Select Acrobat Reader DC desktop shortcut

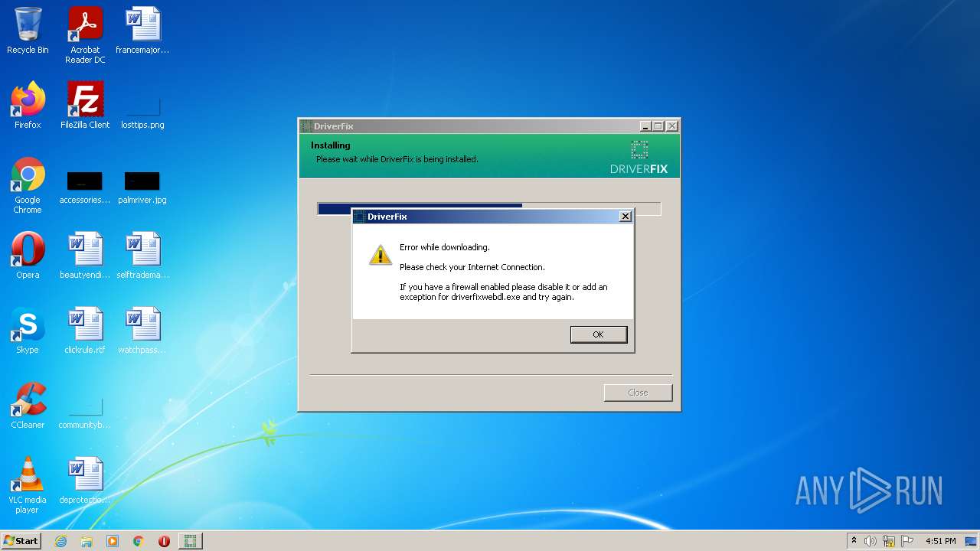click(85, 35)
